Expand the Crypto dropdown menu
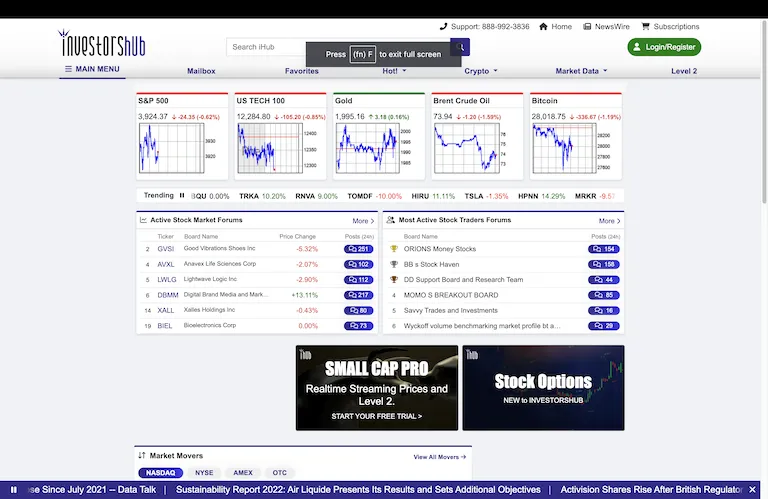The height and width of the screenshot is (499, 768). tap(481, 71)
